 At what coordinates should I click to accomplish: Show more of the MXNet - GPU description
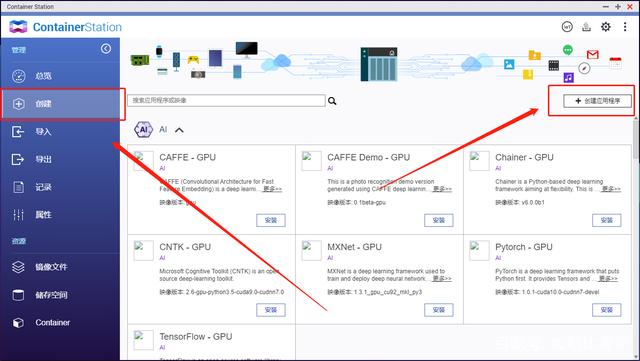(x=442, y=279)
